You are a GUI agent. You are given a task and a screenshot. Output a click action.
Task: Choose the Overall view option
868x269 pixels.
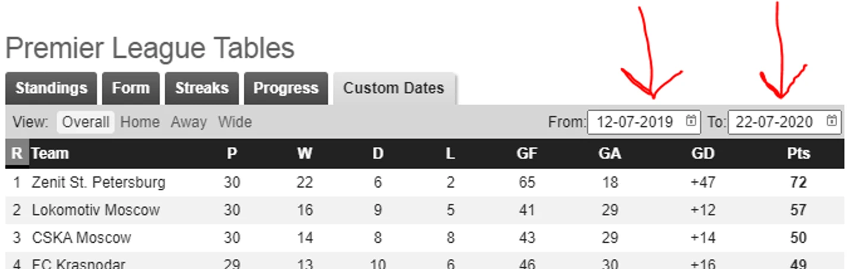pyautogui.click(x=86, y=122)
